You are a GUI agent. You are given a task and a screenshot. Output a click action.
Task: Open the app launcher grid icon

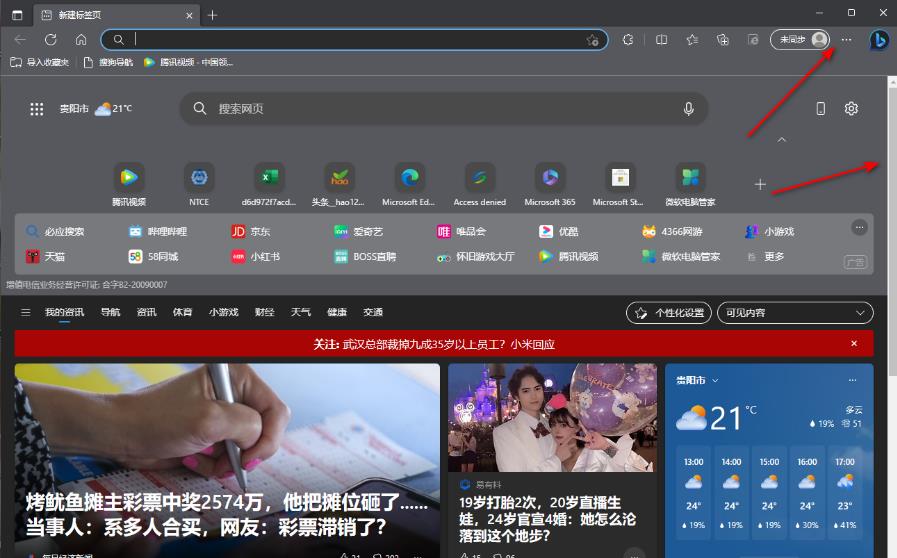pyautogui.click(x=37, y=109)
